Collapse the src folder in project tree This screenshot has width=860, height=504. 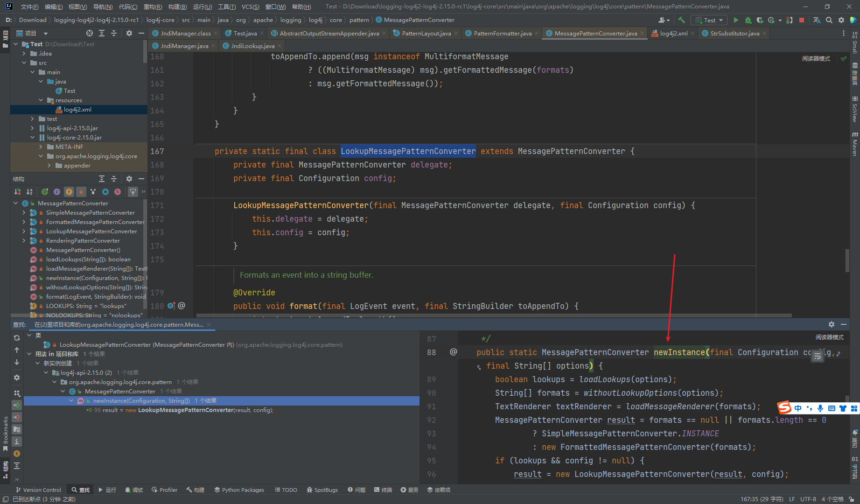[x=24, y=63]
